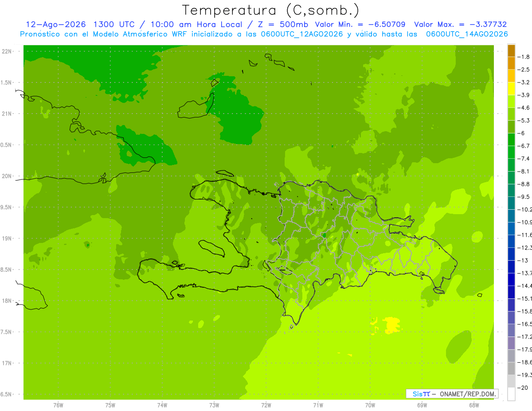Click "Modelo Atmosferico WRF" in the subtitle
Viewport: 532px width, 411px height.
point(139,34)
